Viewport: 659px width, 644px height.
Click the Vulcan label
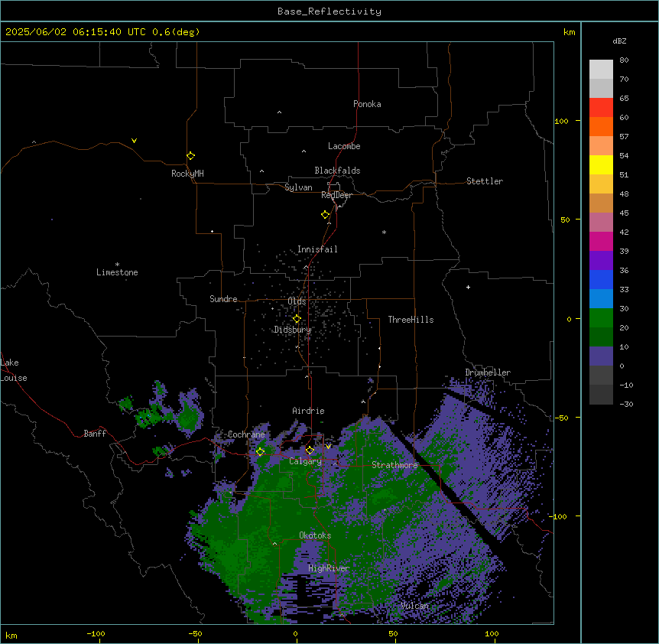point(414,606)
